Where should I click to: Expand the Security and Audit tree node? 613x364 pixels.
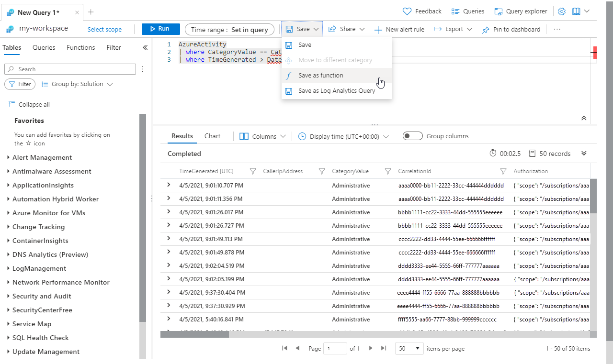[9, 297]
